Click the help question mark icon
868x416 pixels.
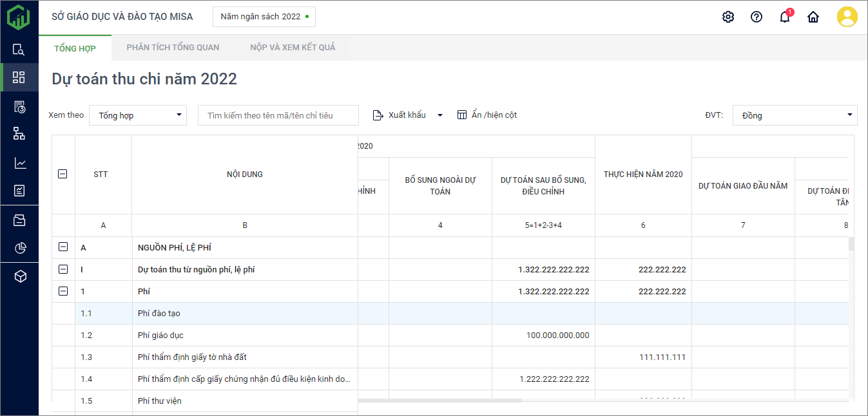pos(757,17)
